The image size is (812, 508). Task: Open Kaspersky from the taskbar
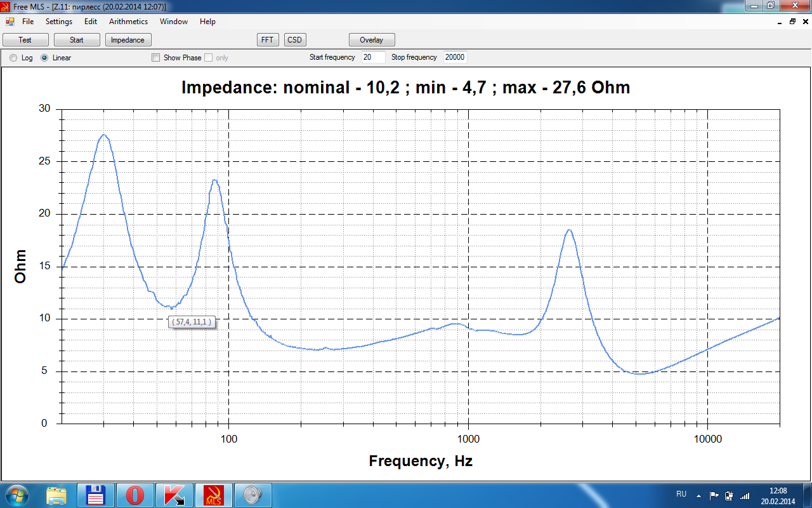pyautogui.click(x=174, y=495)
